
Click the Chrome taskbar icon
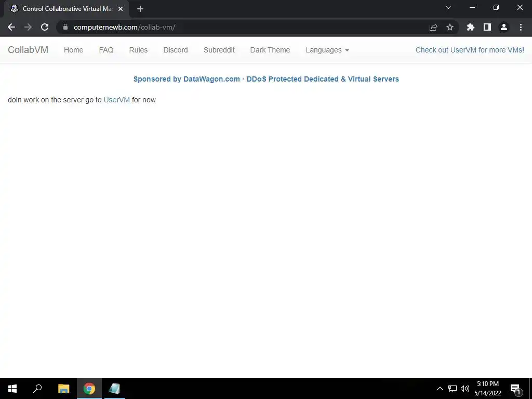point(89,389)
